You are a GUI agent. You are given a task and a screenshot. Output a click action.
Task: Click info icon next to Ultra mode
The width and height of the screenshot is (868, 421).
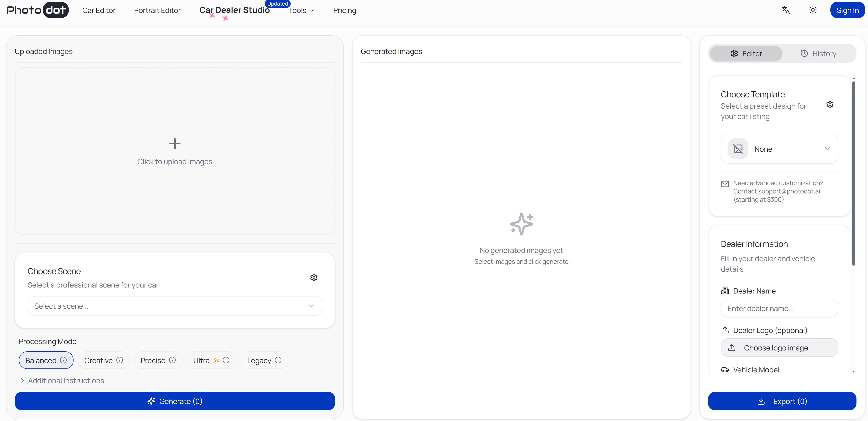226,360
